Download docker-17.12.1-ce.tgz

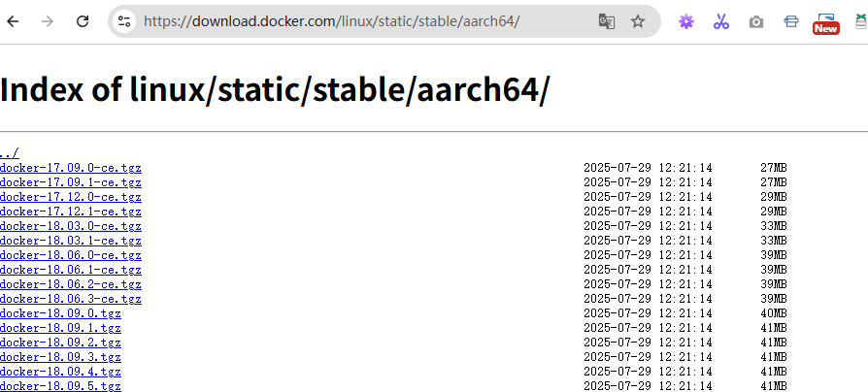[x=71, y=212]
